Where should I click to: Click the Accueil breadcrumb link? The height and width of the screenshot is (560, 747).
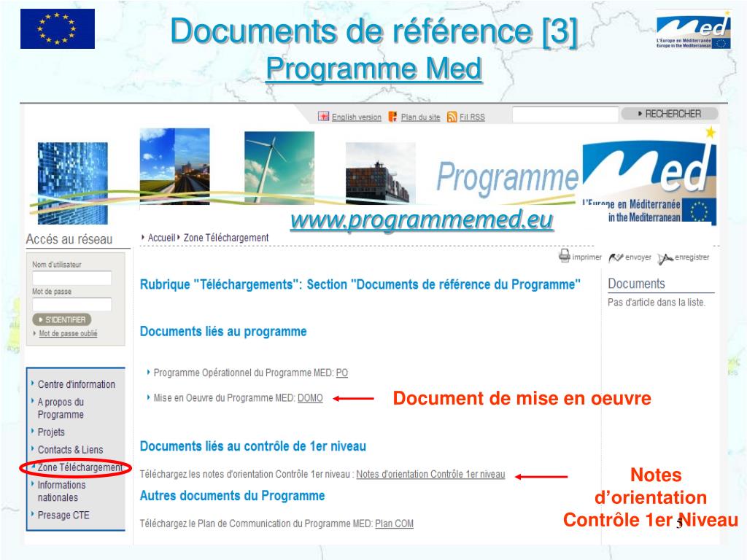coord(161,238)
